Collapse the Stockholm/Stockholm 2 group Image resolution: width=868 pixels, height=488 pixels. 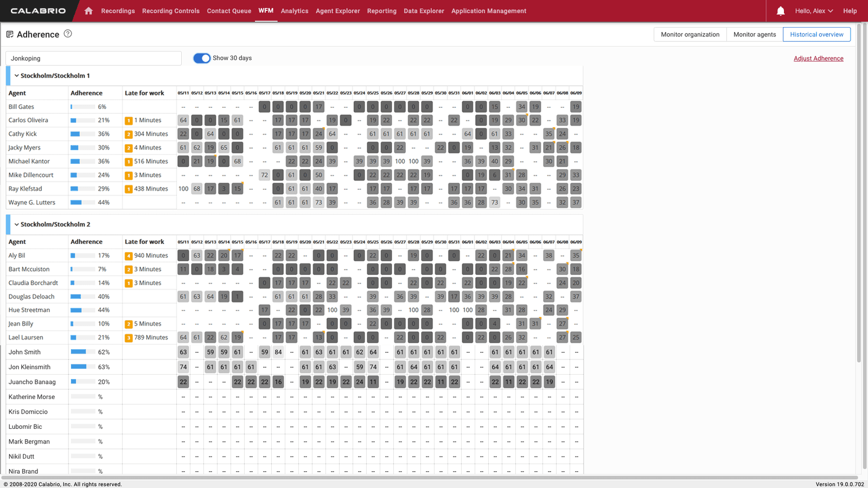[x=17, y=224]
